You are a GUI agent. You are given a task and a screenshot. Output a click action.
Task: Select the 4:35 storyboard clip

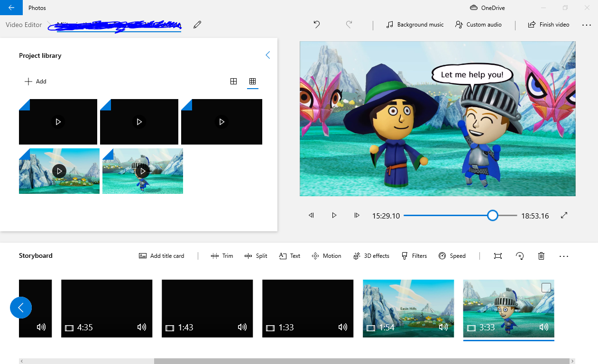click(x=107, y=309)
